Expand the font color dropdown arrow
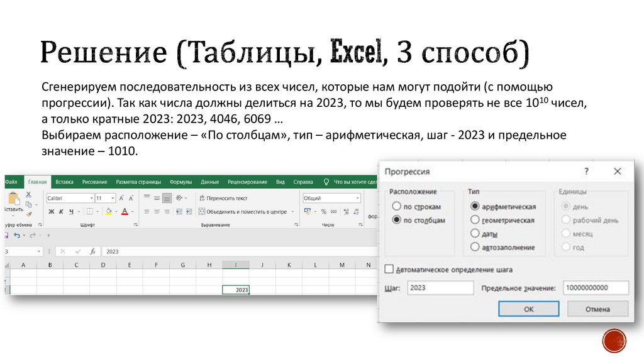644x362 pixels. [x=132, y=212]
